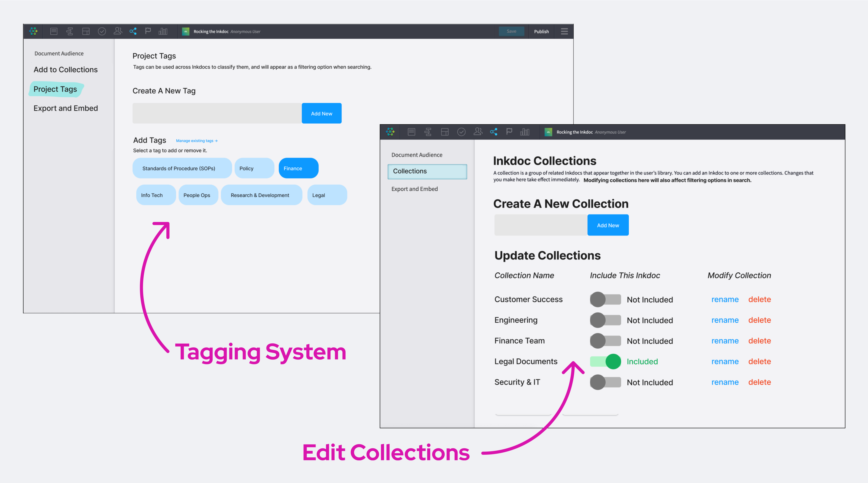This screenshot has height=483, width=868.
Task: Click the Publish button
Action: point(541,31)
